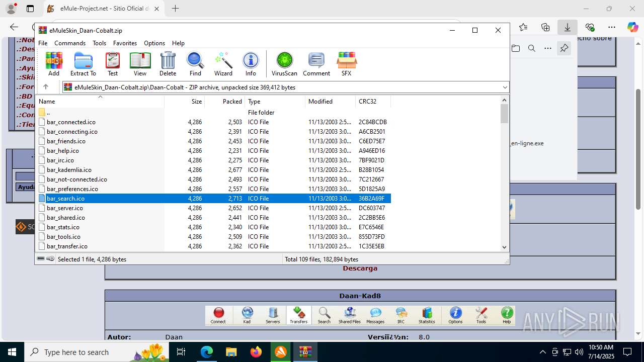The image size is (644, 362).
Task: Select bar_connected.ico file
Action: (213, 122)
